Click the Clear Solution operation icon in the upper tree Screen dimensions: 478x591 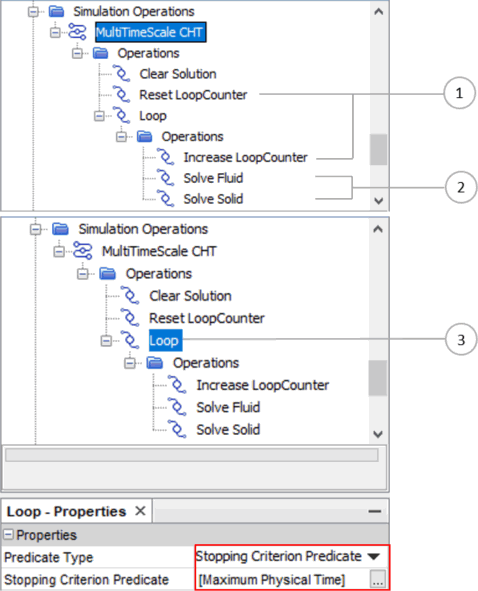[122, 73]
